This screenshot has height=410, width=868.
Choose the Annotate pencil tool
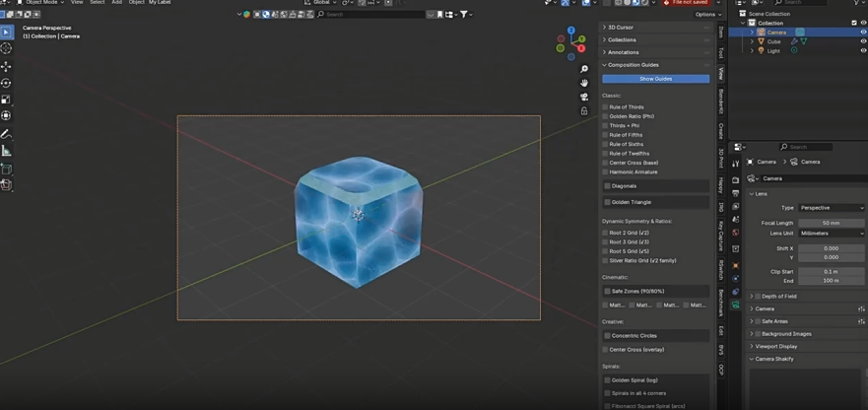(6, 134)
